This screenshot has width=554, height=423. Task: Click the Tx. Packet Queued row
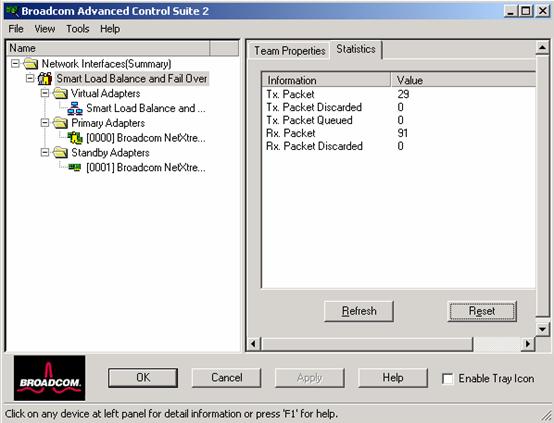click(399, 120)
